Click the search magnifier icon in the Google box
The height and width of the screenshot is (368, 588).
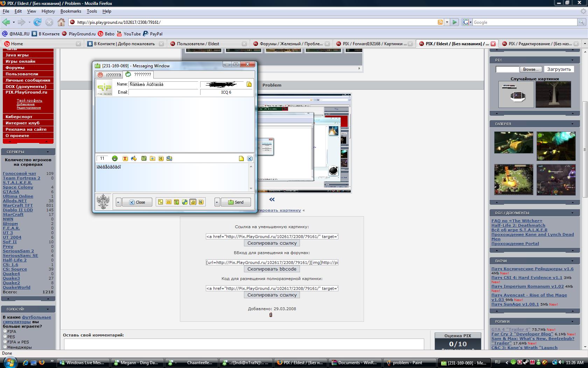click(x=582, y=22)
